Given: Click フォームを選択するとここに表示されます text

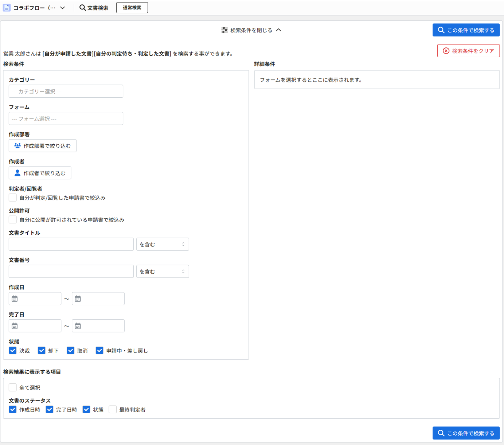Looking at the screenshot, I should [311, 80].
